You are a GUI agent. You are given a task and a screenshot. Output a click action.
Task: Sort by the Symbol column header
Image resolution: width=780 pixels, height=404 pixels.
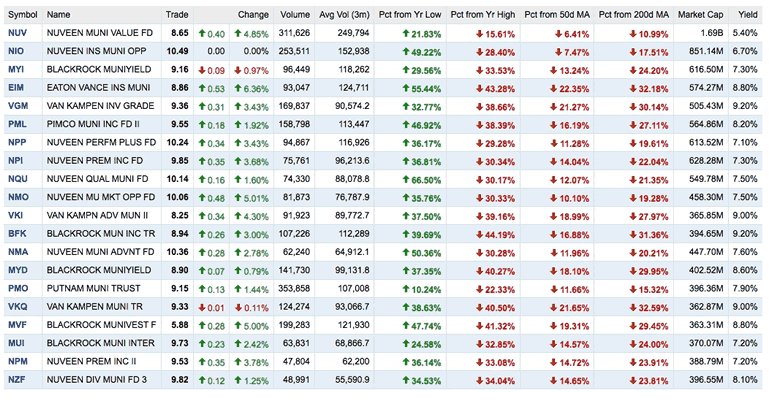23,15
